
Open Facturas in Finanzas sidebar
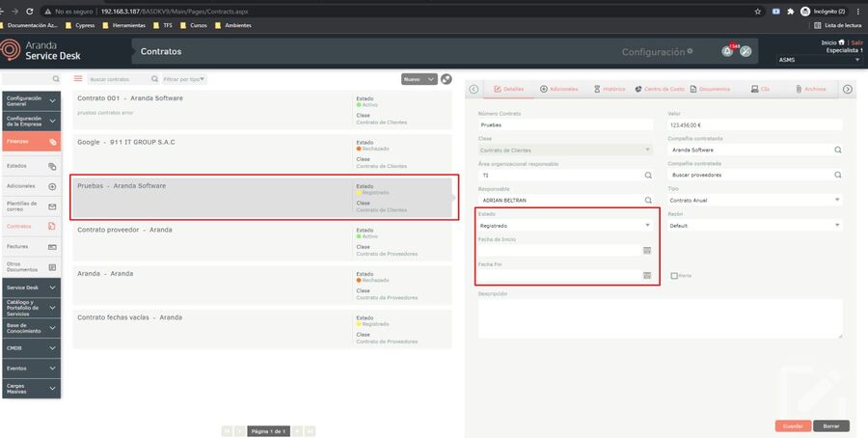pos(32,246)
